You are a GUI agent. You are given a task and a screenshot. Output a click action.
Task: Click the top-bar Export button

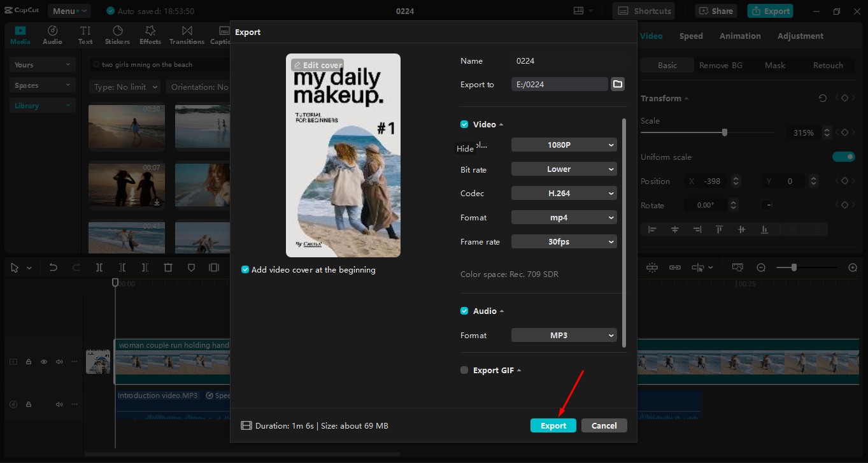click(x=771, y=11)
